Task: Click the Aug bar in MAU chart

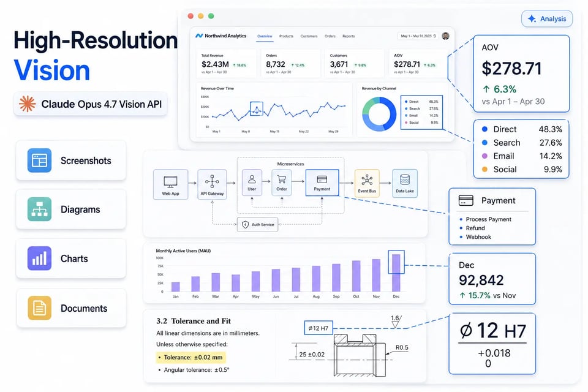Action: [316, 278]
